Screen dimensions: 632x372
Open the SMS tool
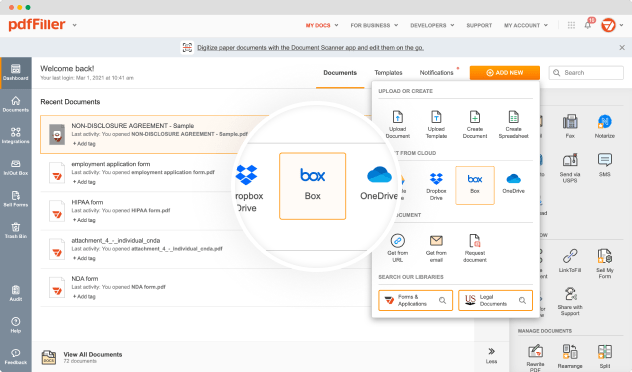pos(605,165)
